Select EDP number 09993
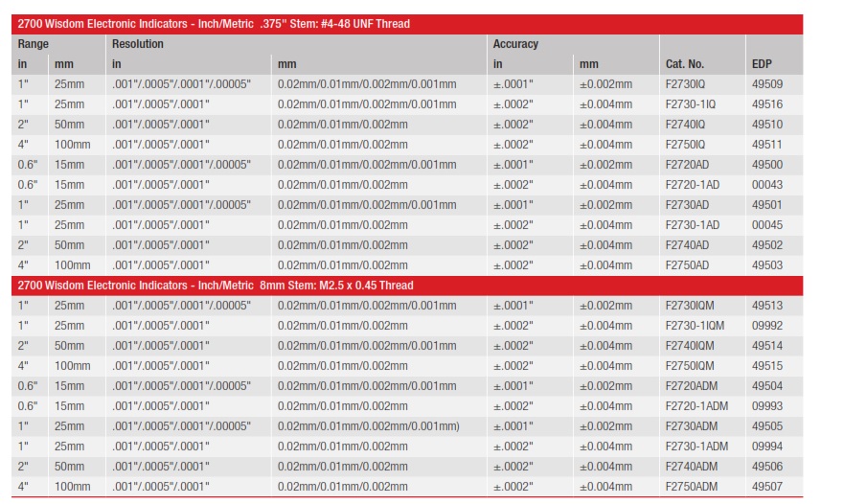844x504 pixels. pyautogui.click(x=767, y=406)
